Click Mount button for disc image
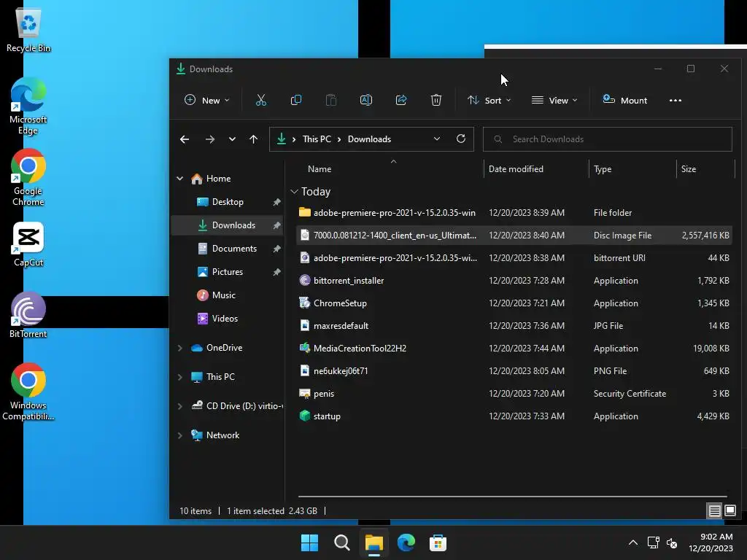 tap(625, 100)
